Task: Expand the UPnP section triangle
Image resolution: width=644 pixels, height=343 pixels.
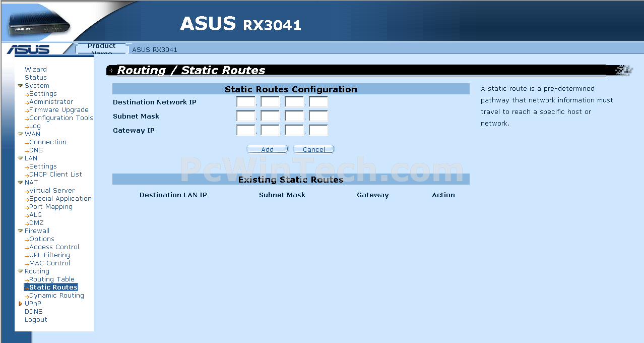Action: coord(20,304)
